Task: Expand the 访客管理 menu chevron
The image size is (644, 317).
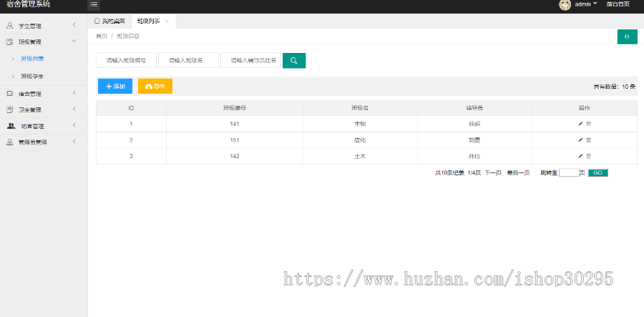Action: (x=74, y=125)
